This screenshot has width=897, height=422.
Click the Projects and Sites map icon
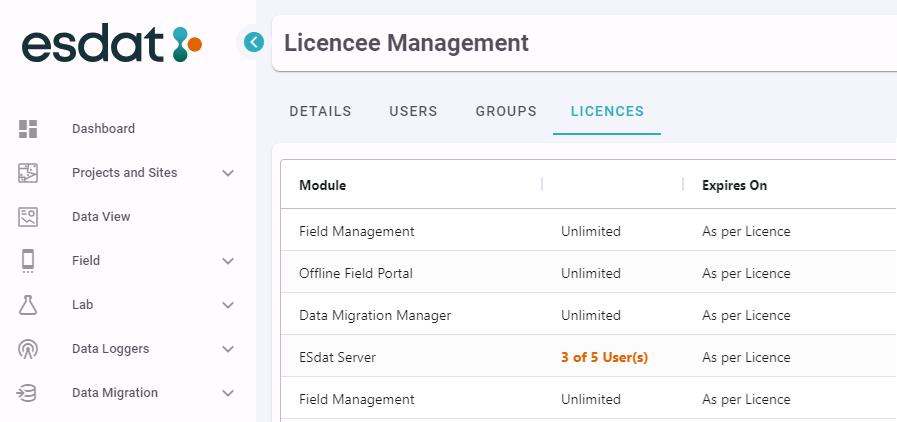27,173
